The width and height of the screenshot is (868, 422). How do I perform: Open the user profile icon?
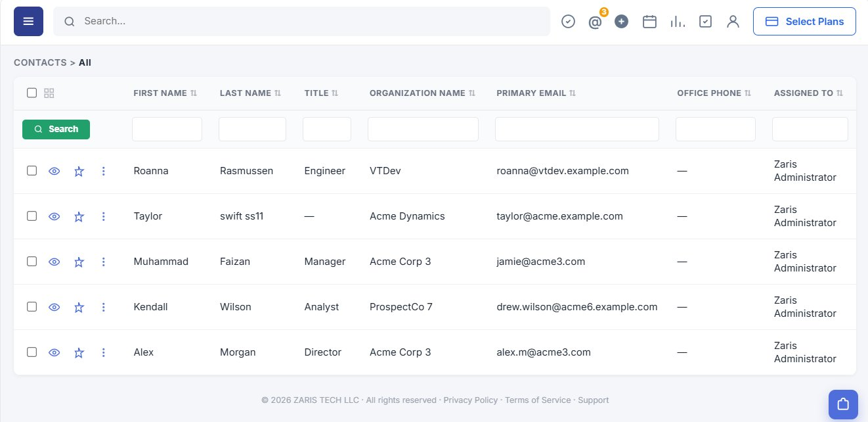tap(733, 22)
